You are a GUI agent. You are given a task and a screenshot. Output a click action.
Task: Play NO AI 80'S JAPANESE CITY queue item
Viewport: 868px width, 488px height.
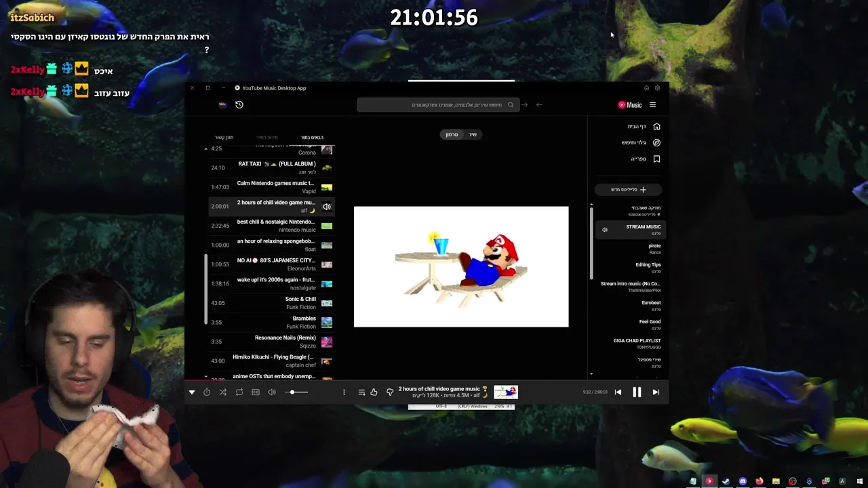point(271,264)
